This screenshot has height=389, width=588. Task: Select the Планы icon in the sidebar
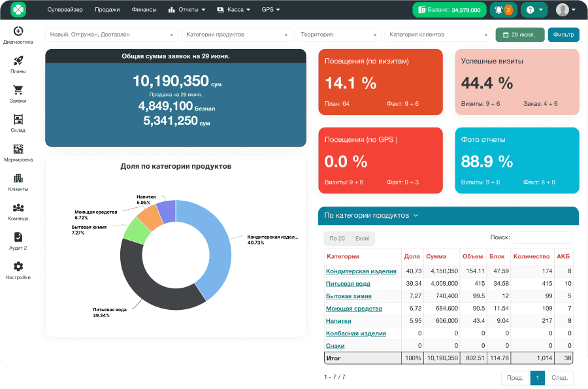click(x=18, y=62)
